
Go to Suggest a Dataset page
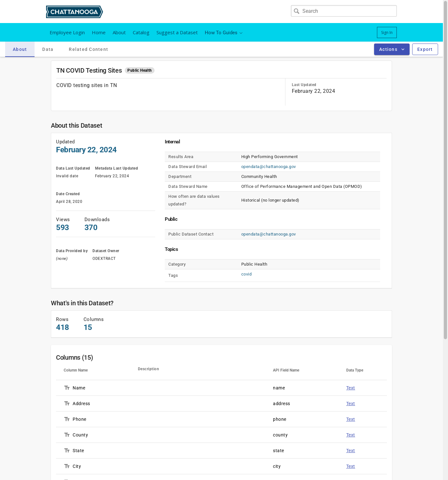(177, 33)
